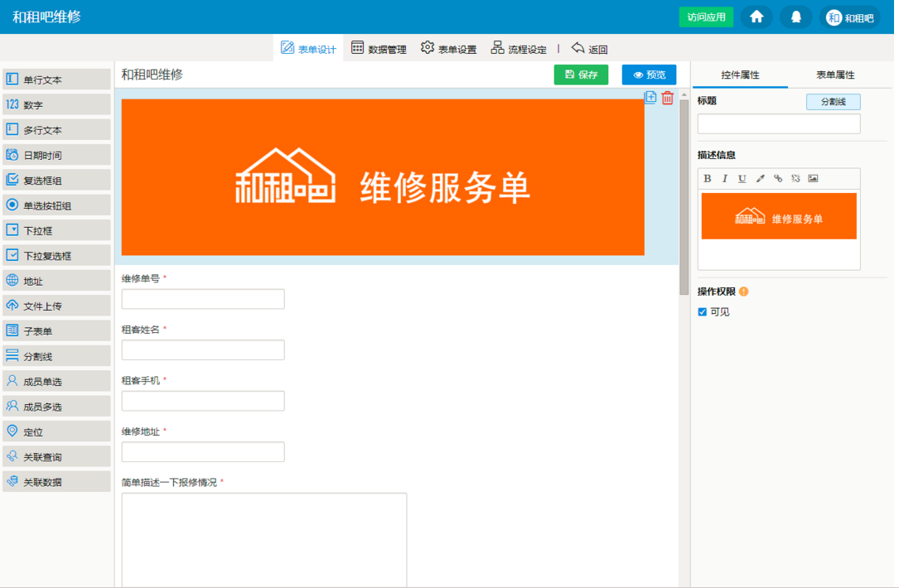Viewport: 899px width, 588px height.
Task: Click the banner preview in description editor
Action: pos(779,217)
